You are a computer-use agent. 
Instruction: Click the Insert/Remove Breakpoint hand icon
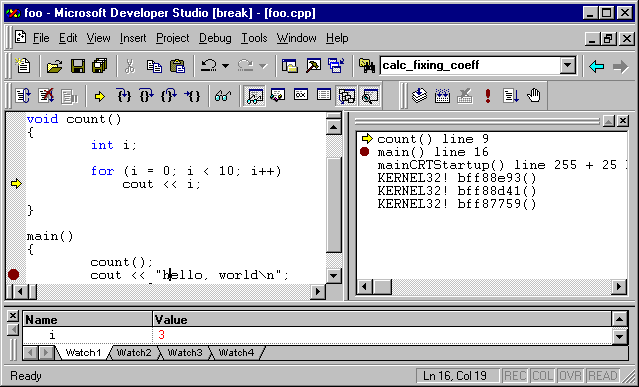click(x=533, y=96)
